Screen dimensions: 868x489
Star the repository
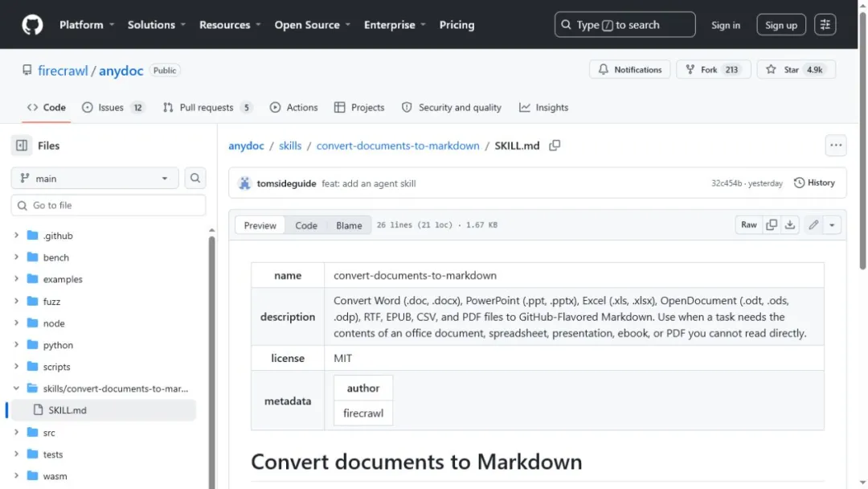coord(796,69)
